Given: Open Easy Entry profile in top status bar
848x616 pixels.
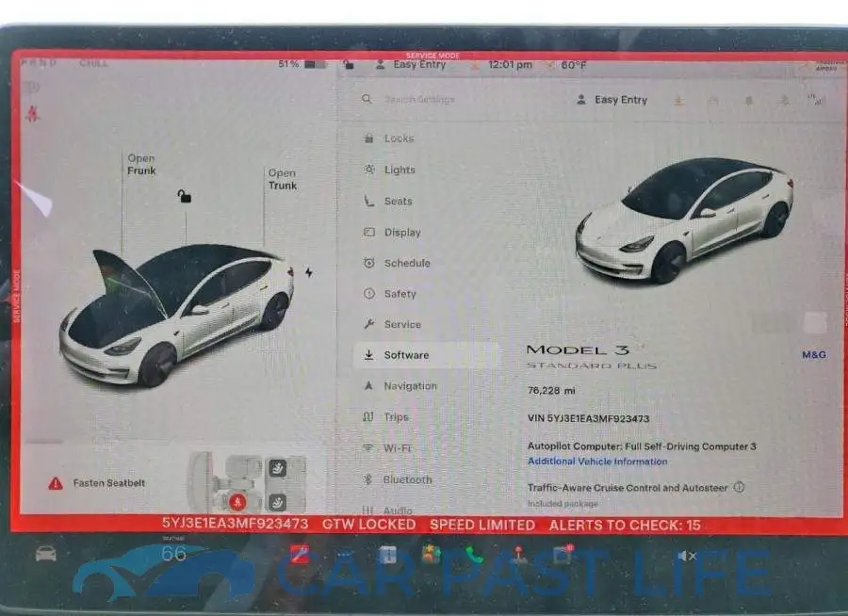Looking at the screenshot, I should click(x=411, y=65).
